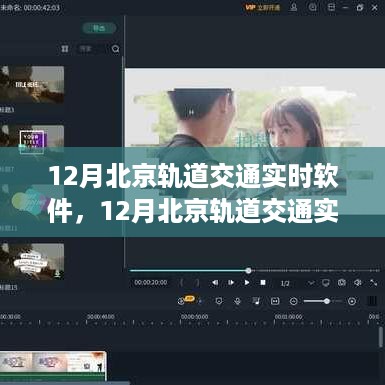The image size is (385, 385).
Task: Click the orange-badged timeline tool icon
Action: click(x=185, y=300)
